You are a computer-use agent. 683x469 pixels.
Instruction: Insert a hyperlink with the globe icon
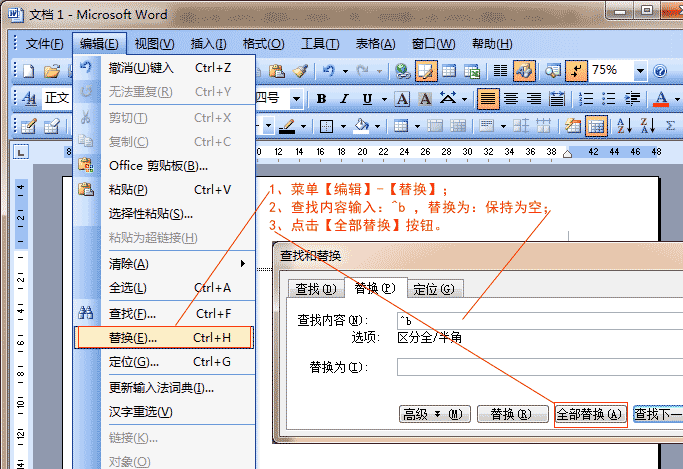[402, 71]
